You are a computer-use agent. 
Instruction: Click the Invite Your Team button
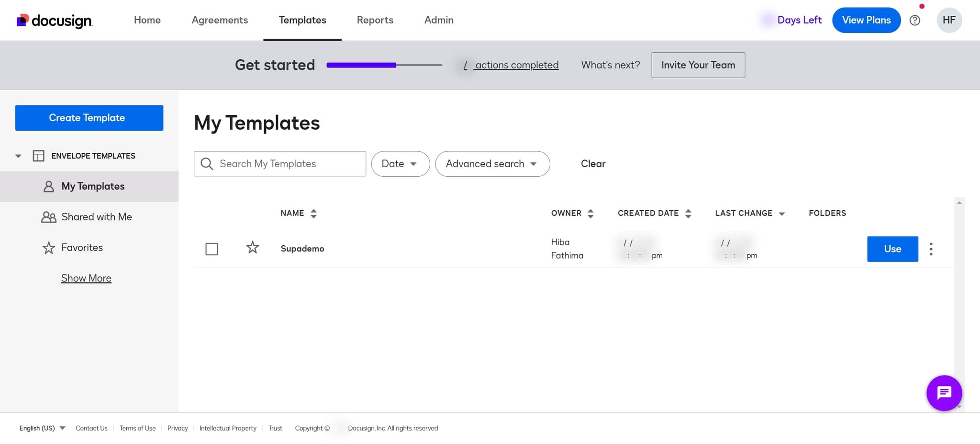click(698, 65)
